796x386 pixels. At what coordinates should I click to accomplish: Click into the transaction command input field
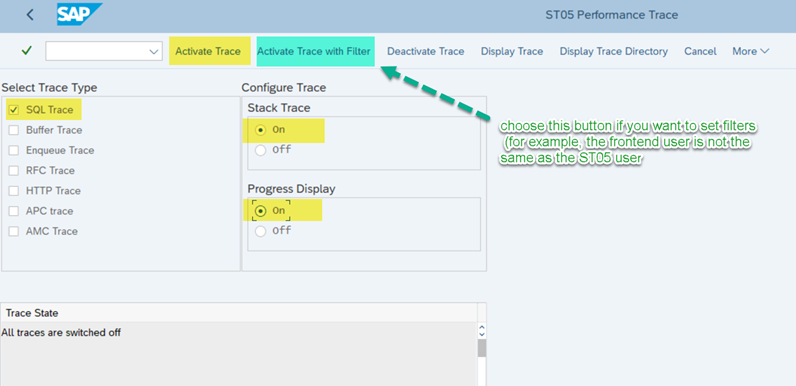point(96,51)
